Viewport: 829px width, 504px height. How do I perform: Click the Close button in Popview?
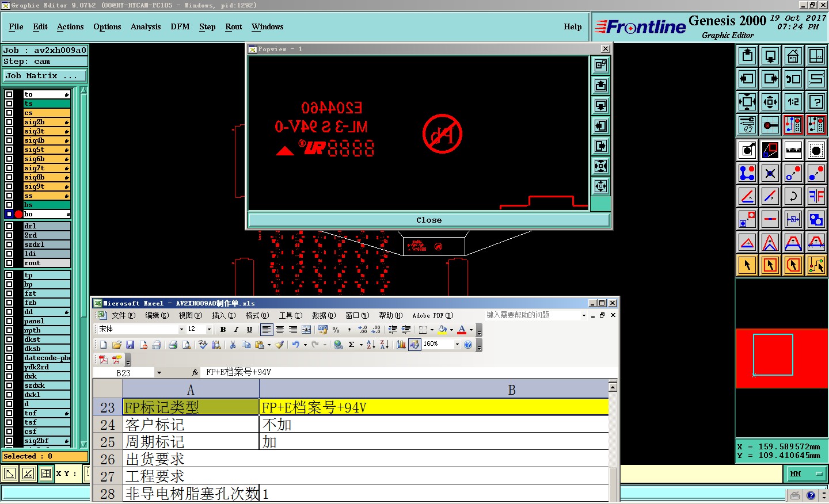[429, 220]
